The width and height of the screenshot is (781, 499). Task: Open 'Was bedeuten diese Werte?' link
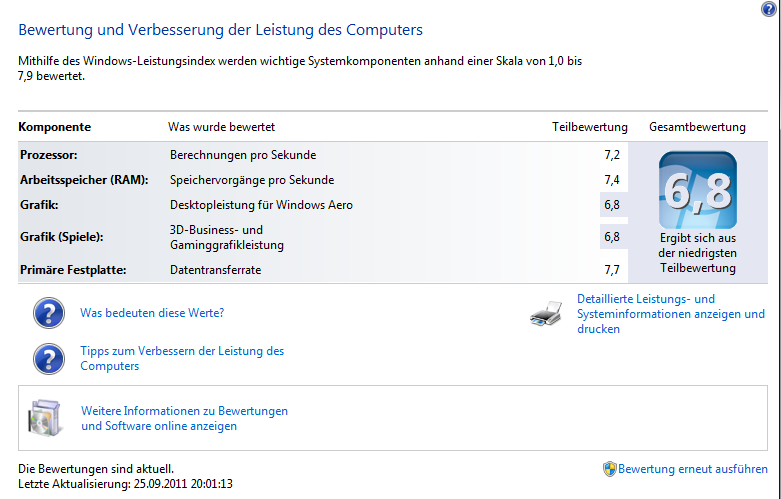tap(152, 313)
